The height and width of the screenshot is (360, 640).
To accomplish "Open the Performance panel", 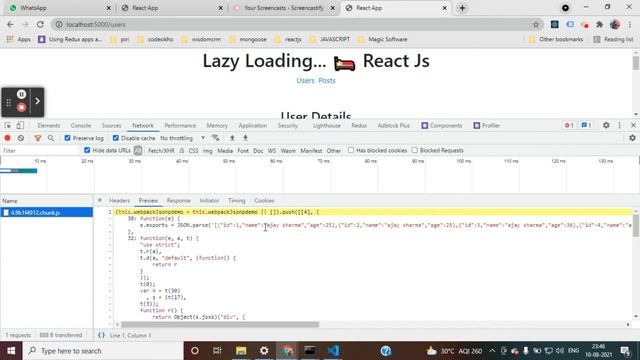I will [x=180, y=125].
